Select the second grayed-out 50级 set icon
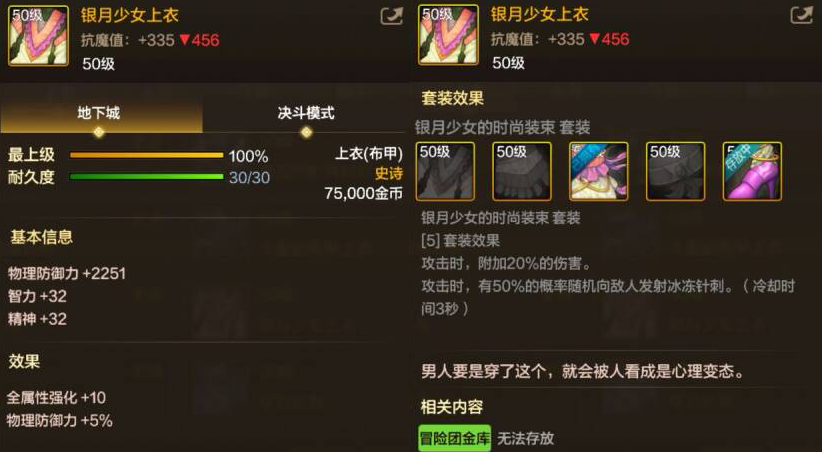 click(x=522, y=171)
